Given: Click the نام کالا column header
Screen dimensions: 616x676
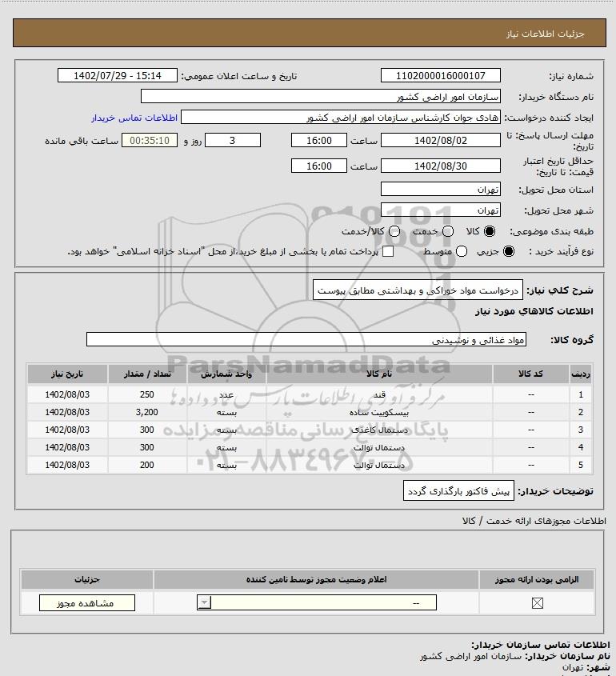Looking at the screenshot, I should 379,374.
